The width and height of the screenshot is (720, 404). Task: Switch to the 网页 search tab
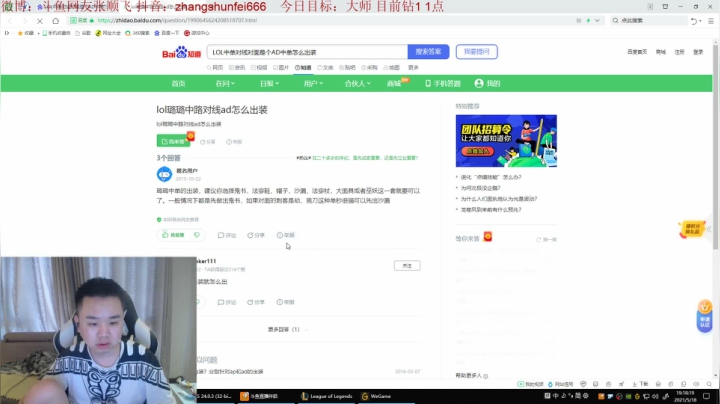point(214,67)
